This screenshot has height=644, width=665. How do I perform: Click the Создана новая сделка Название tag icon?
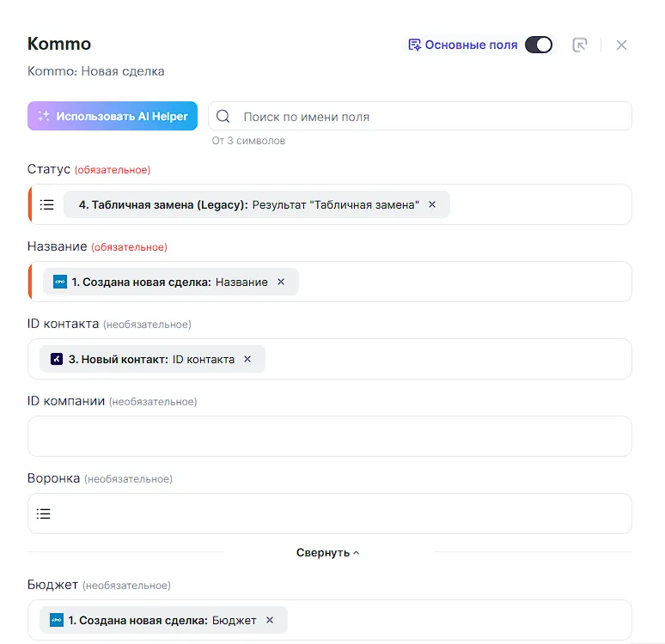tap(60, 282)
